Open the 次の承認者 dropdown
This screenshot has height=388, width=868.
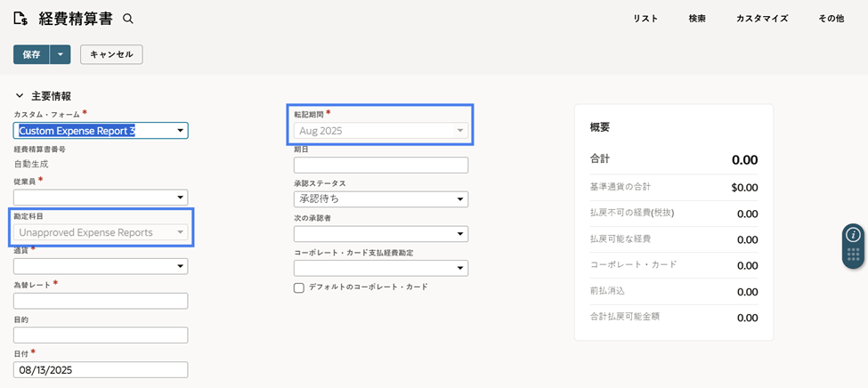[x=381, y=233]
